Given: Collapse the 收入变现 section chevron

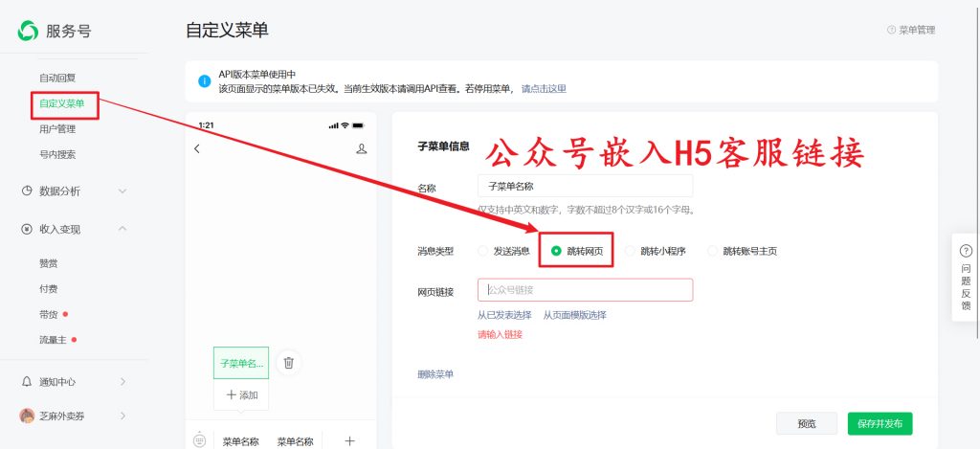Looking at the screenshot, I should click(122, 229).
